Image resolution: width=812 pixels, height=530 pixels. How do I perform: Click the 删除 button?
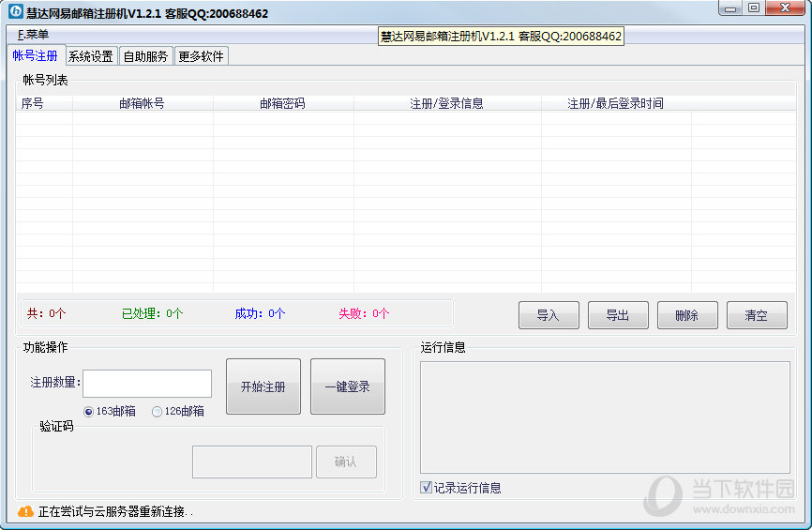pos(687,315)
